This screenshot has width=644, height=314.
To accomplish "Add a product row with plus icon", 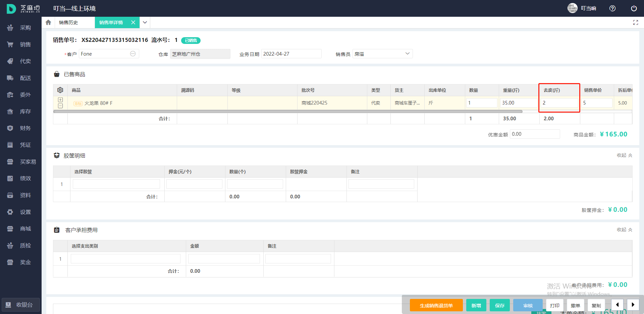I will [x=60, y=100].
